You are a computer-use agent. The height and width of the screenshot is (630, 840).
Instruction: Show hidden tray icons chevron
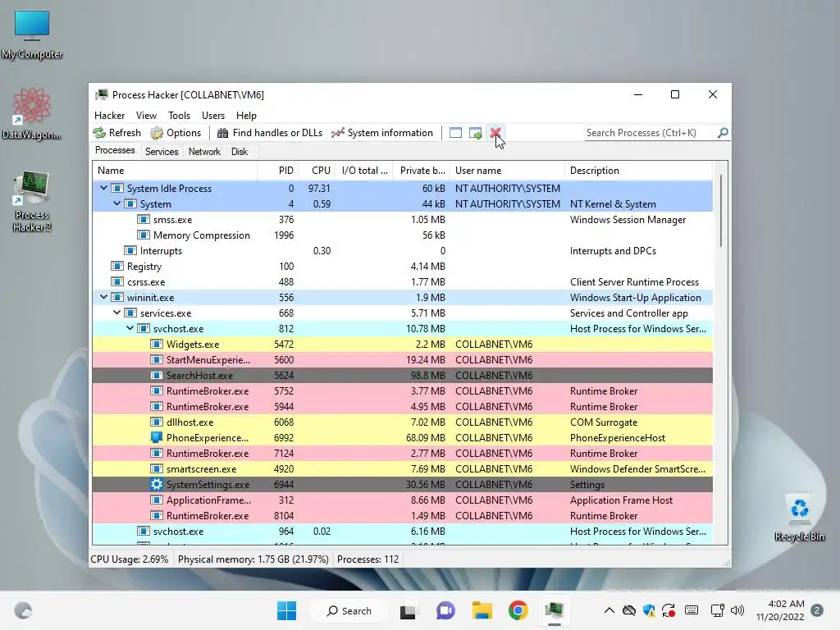click(x=609, y=610)
